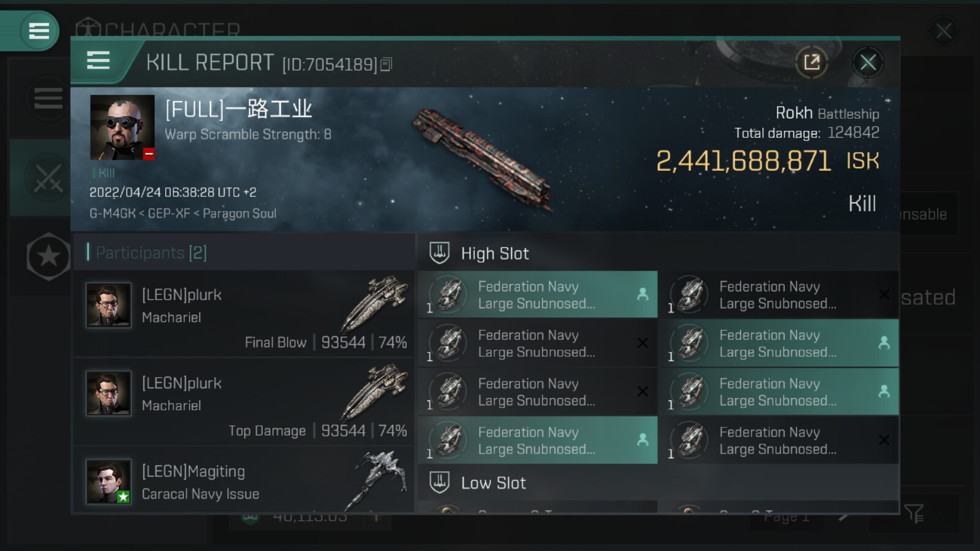Click the victim pilot portrait

tap(122, 127)
